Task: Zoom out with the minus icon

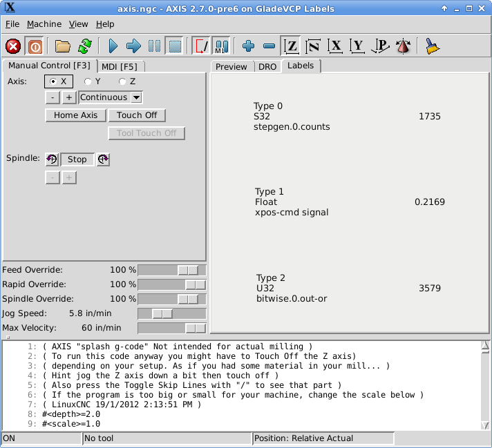Action: pos(269,46)
